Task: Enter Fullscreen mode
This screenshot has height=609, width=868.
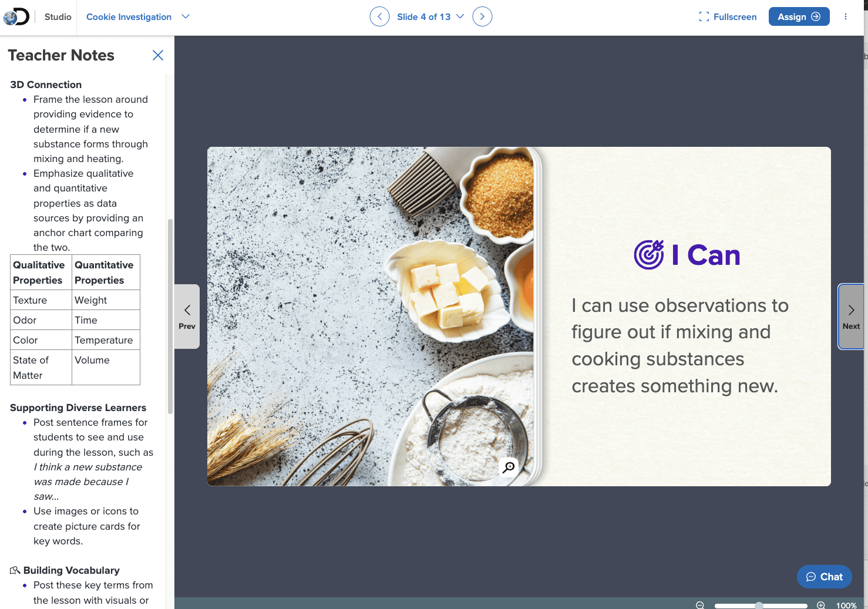Action: point(728,16)
